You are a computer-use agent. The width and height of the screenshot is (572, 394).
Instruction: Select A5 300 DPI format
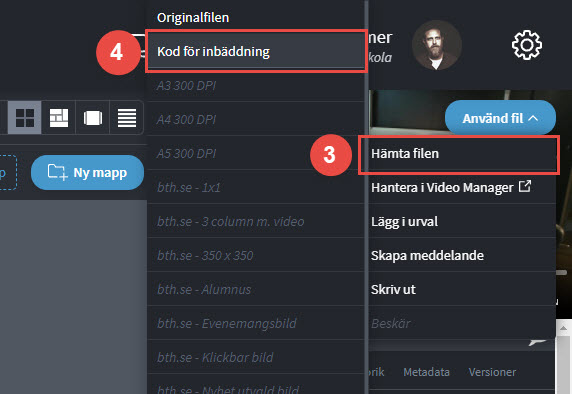pos(256,153)
